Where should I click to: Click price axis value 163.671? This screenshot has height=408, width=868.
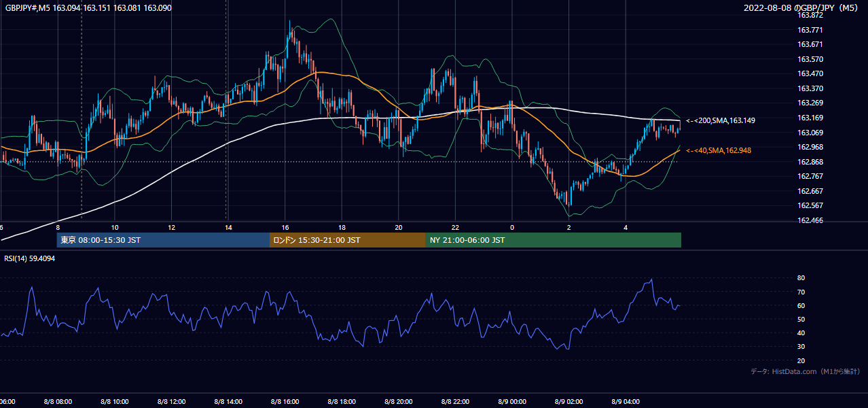[x=810, y=44]
